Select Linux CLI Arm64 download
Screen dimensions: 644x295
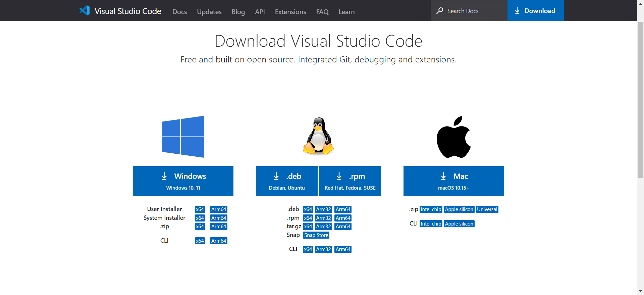343,249
